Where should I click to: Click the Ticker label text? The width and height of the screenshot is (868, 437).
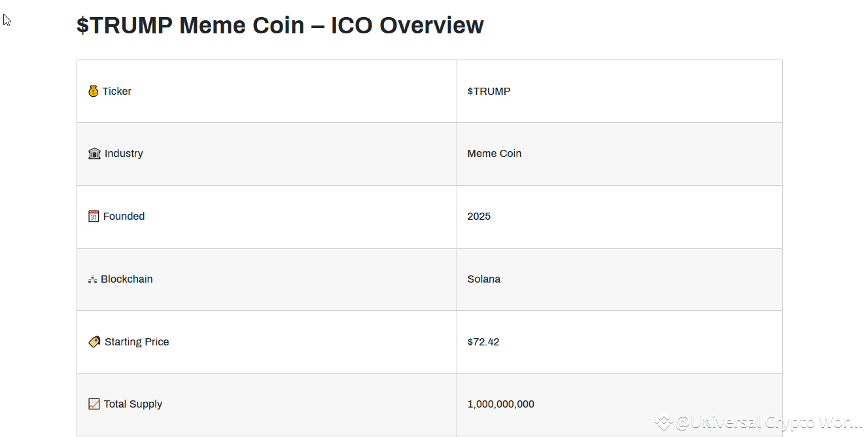[116, 92]
